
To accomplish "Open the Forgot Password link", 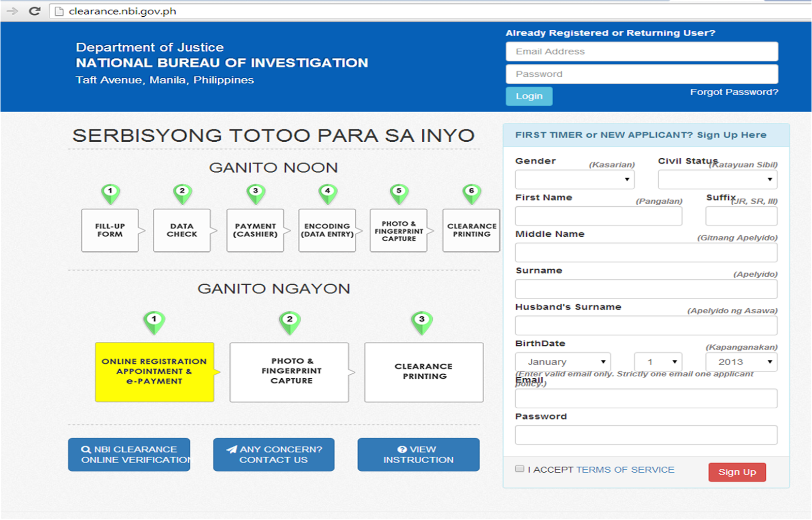I will 733,92.
